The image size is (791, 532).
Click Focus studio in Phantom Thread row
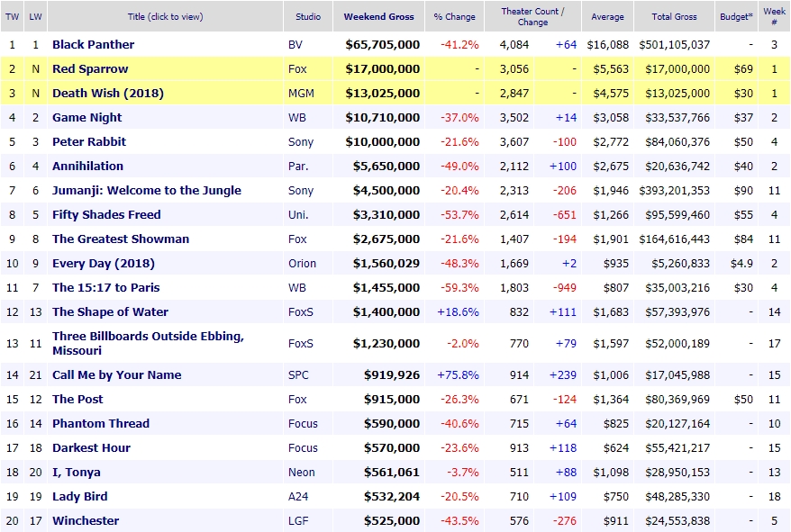[x=303, y=424]
